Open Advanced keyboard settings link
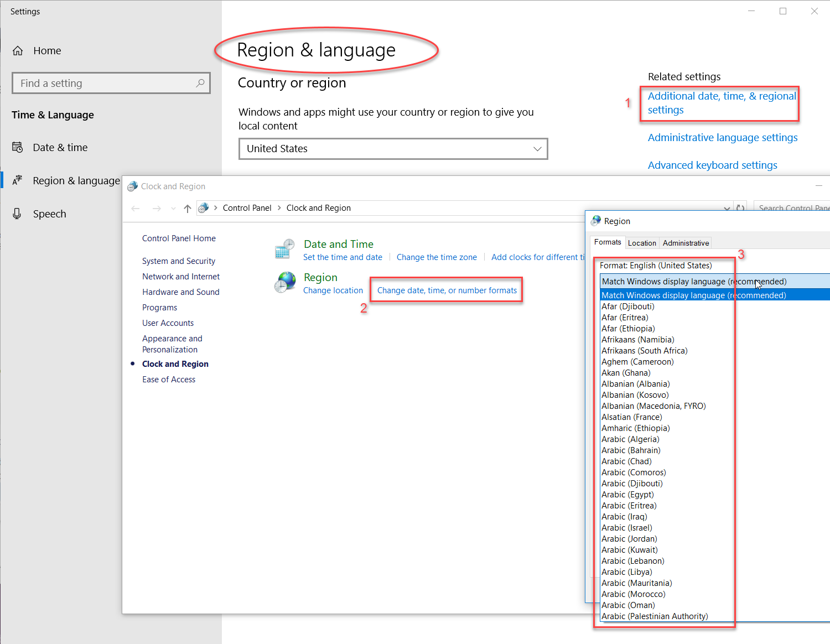 (x=712, y=165)
